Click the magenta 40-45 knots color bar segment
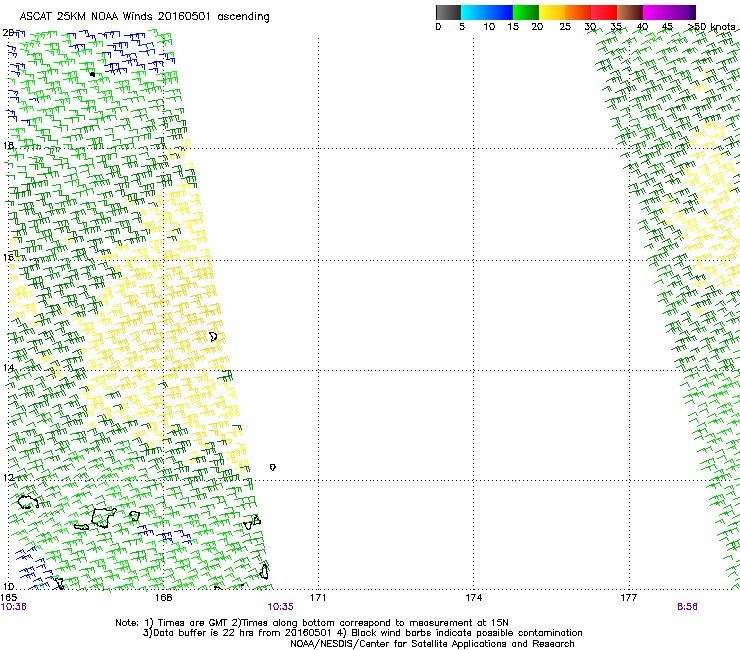The width and height of the screenshot is (740, 650). click(x=656, y=12)
